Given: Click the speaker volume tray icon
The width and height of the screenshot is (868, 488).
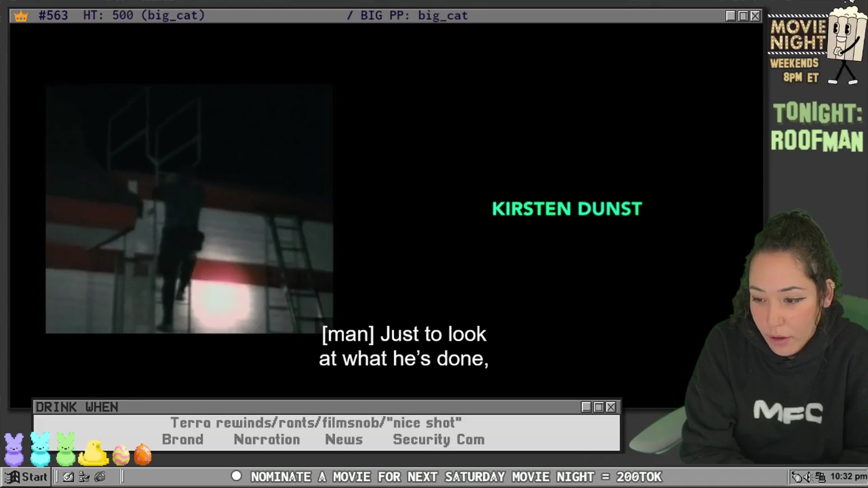Looking at the screenshot, I should [x=809, y=477].
